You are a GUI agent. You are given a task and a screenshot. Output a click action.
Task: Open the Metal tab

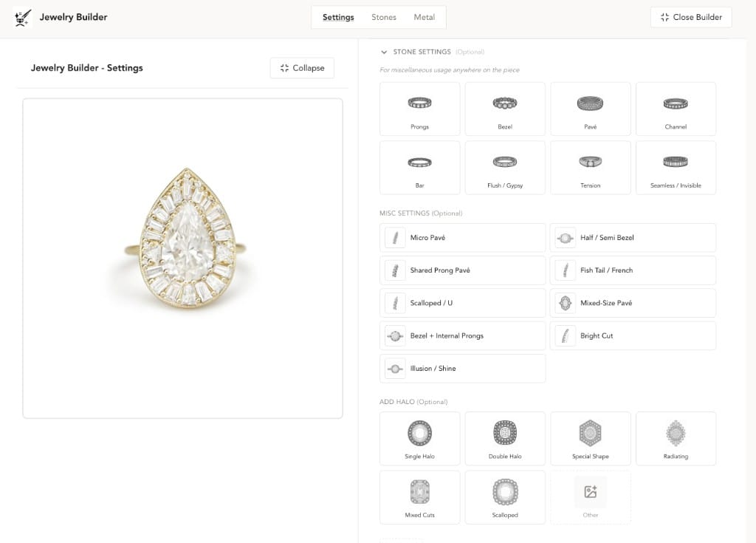(425, 18)
